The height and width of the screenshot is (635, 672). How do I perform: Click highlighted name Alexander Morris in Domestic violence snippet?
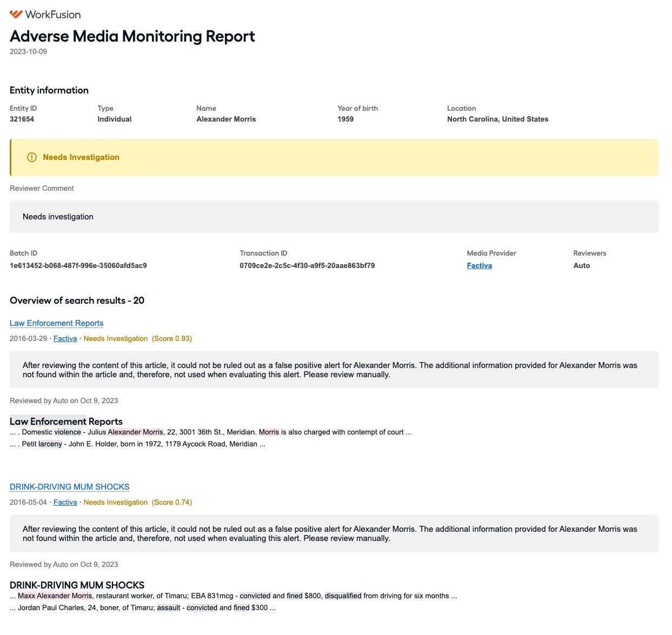pyautogui.click(x=135, y=432)
